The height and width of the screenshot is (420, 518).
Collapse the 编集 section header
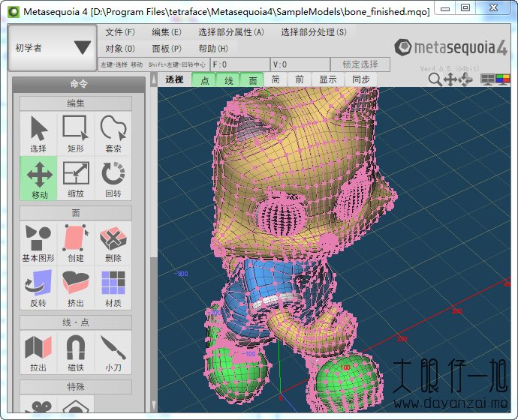coord(76,103)
